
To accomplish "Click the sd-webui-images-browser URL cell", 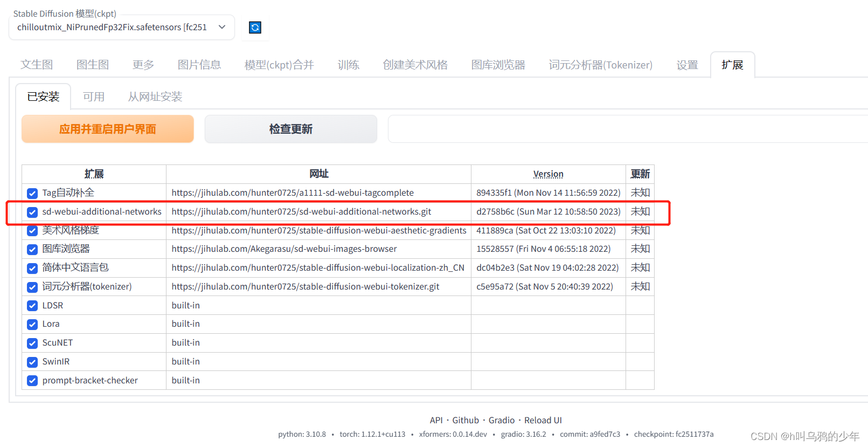I will click(319, 249).
